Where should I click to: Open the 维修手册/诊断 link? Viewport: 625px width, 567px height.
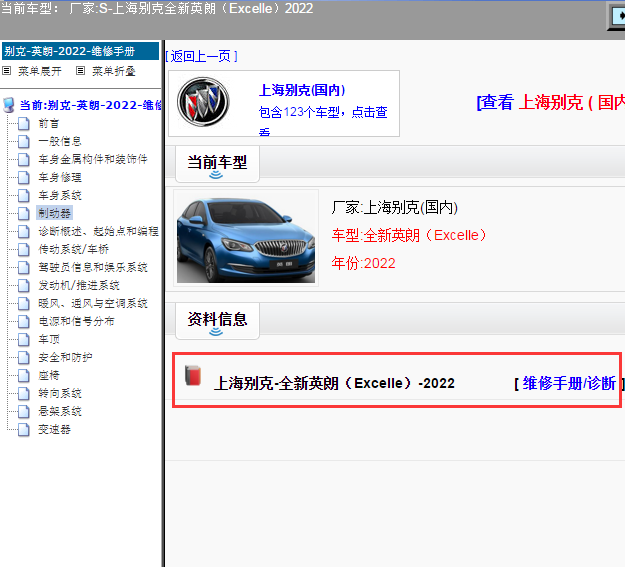569,383
